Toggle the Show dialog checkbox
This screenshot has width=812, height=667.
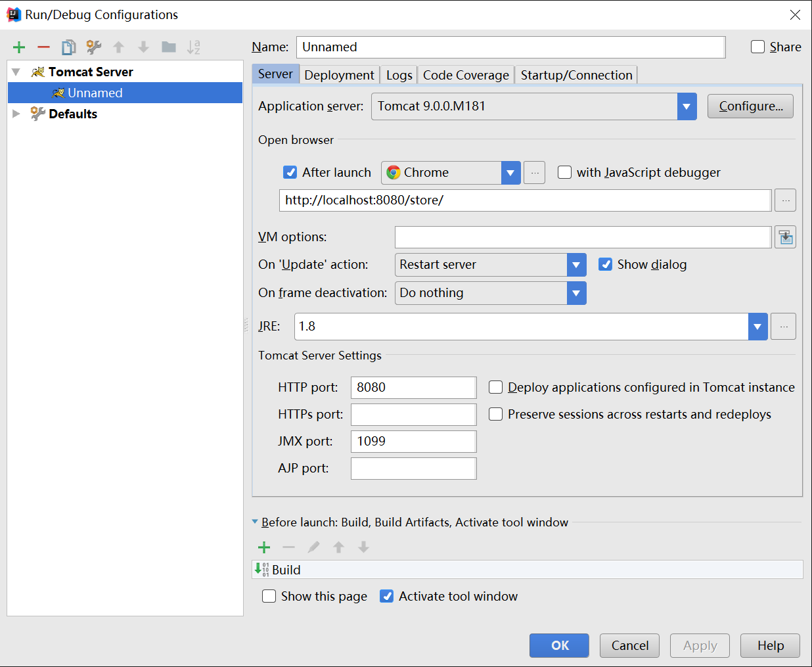pyautogui.click(x=606, y=264)
